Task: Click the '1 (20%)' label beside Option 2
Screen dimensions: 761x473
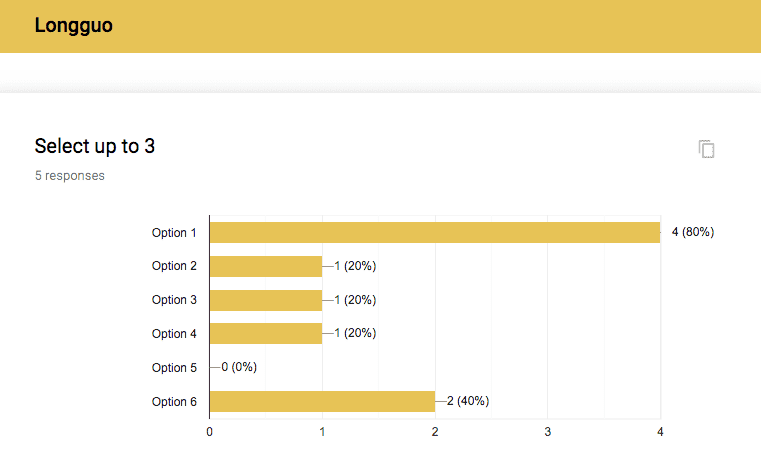Action: 355,266
